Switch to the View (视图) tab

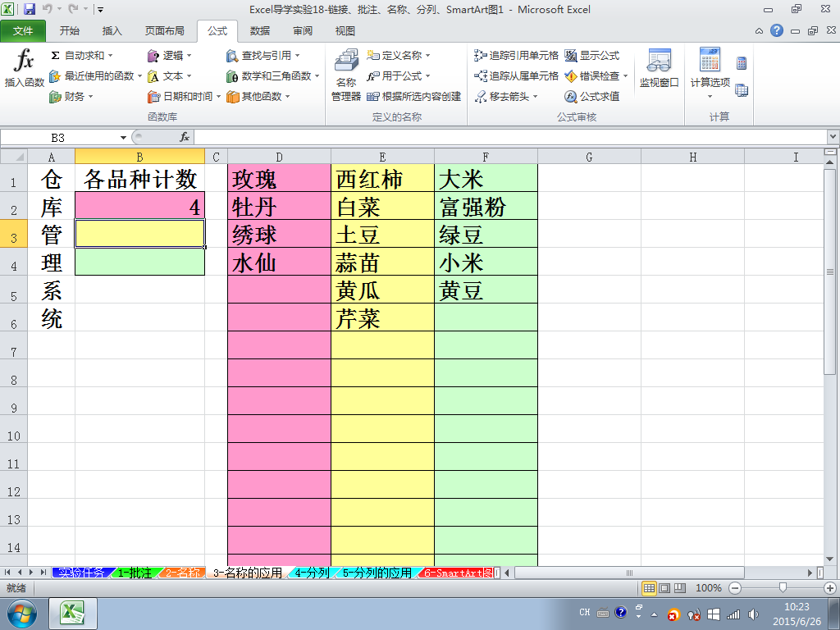tap(345, 31)
